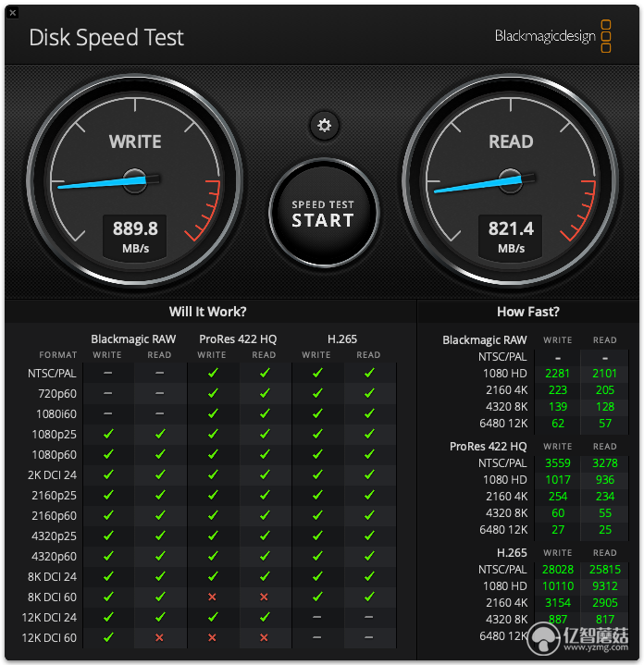Click the 2281 Blackmagic RAW 1080 HD write value
This screenshot has height=665, width=644.
(557, 374)
